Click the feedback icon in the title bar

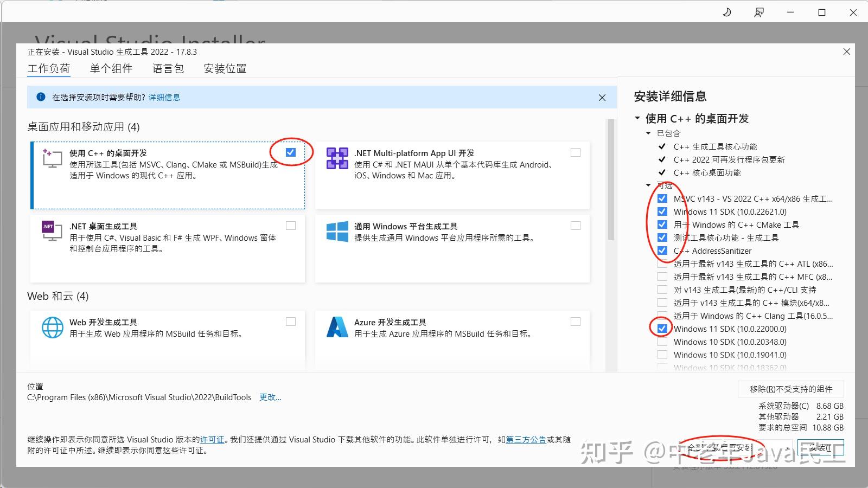tap(759, 12)
